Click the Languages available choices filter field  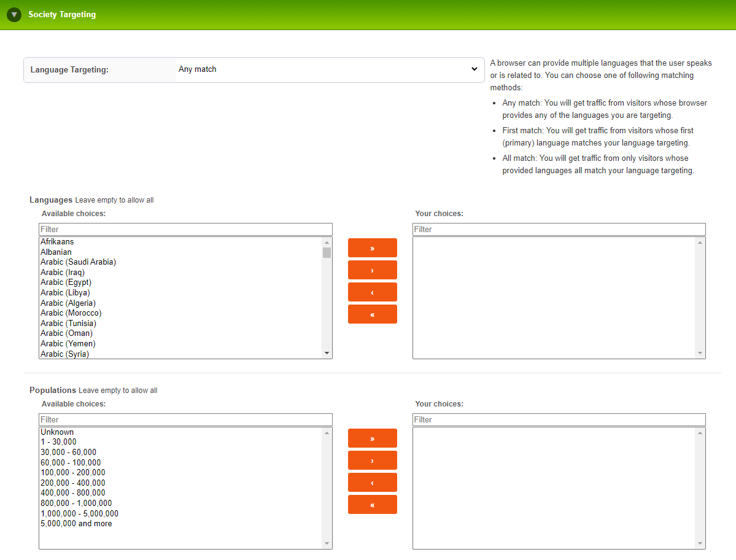click(185, 229)
